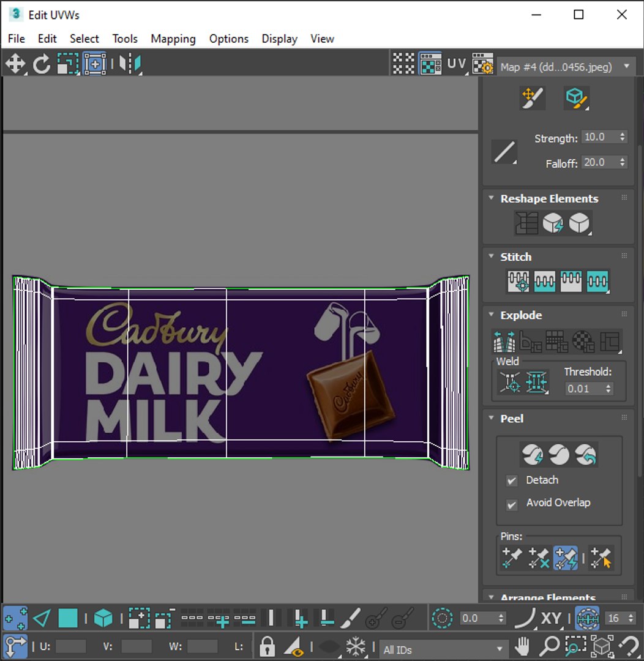Collapse the Peel rollout
644x661 pixels.
click(492, 418)
